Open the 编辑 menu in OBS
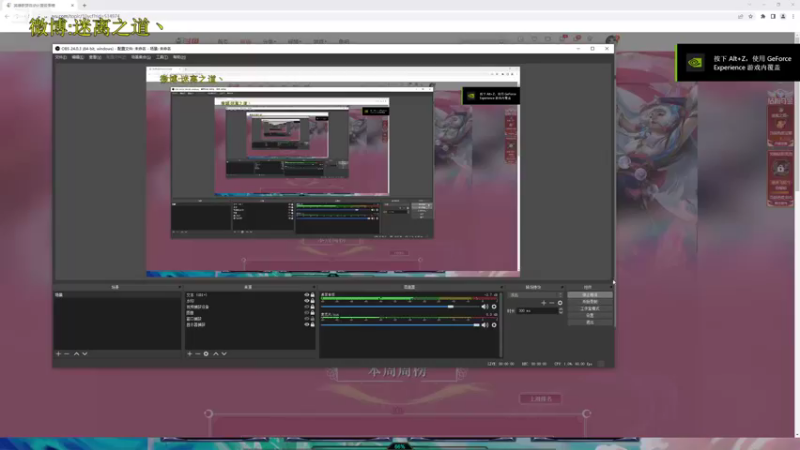 [78, 57]
